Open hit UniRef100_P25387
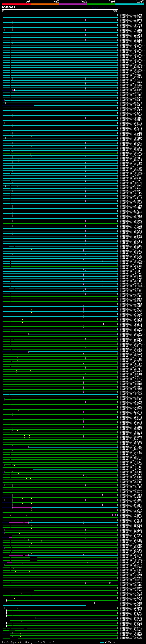146x644 pixels. click(x=131, y=17)
